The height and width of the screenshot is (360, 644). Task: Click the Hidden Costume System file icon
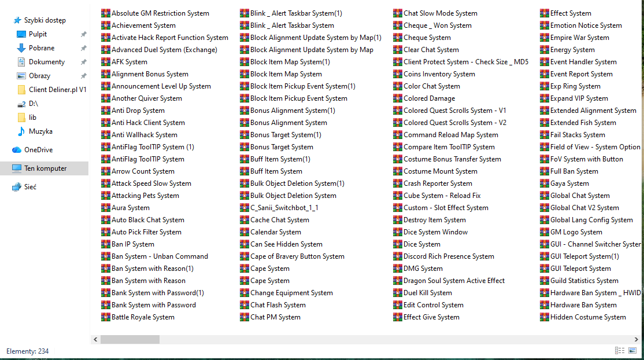tap(545, 317)
